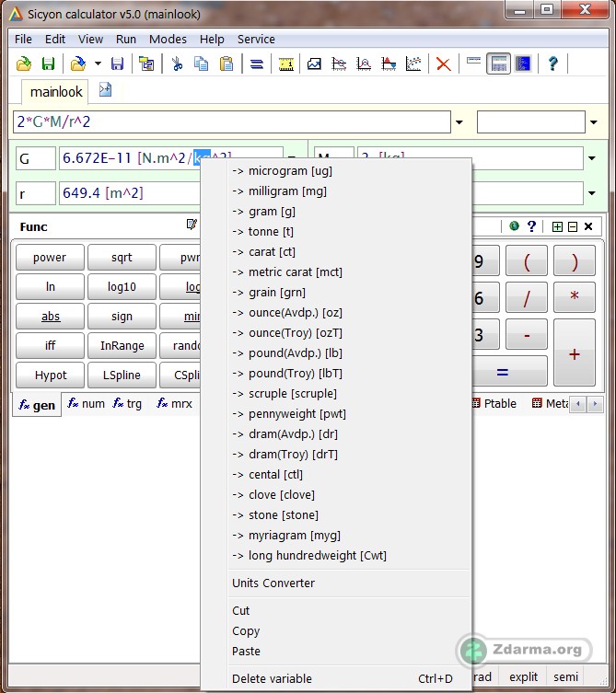Open the Modes menu
This screenshot has width=616, height=693.
pyautogui.click(x=168, y=40)
